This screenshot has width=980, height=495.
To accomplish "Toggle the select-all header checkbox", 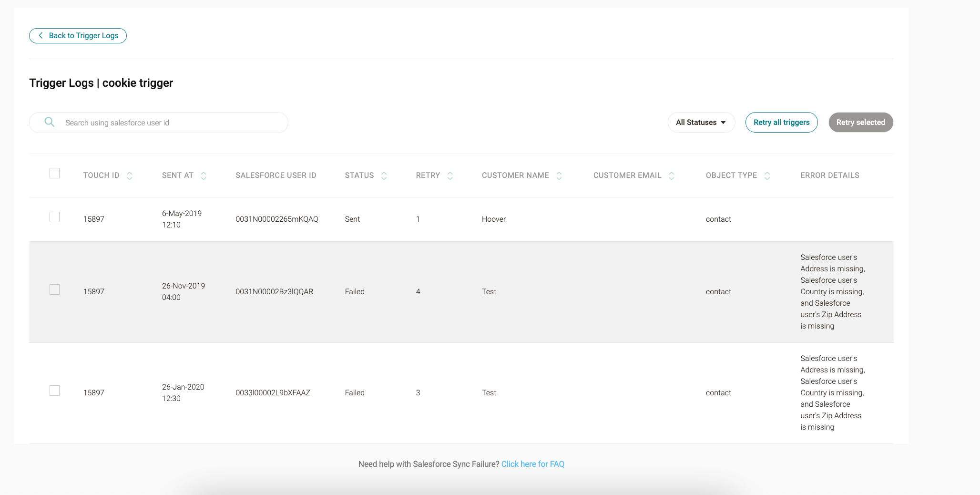I will click(x=55, y=173).
